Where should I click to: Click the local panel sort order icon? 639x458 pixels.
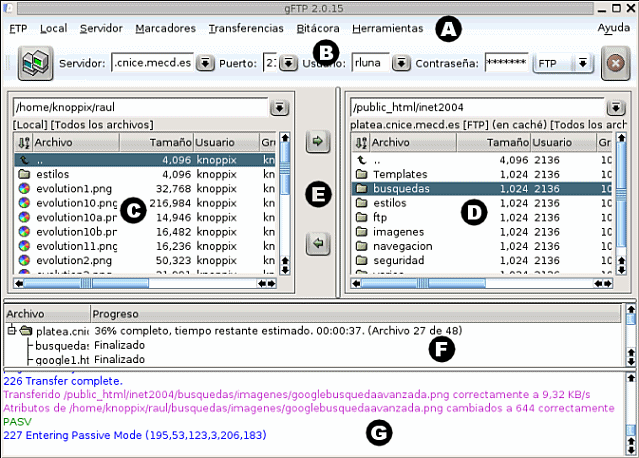[25, 143]
